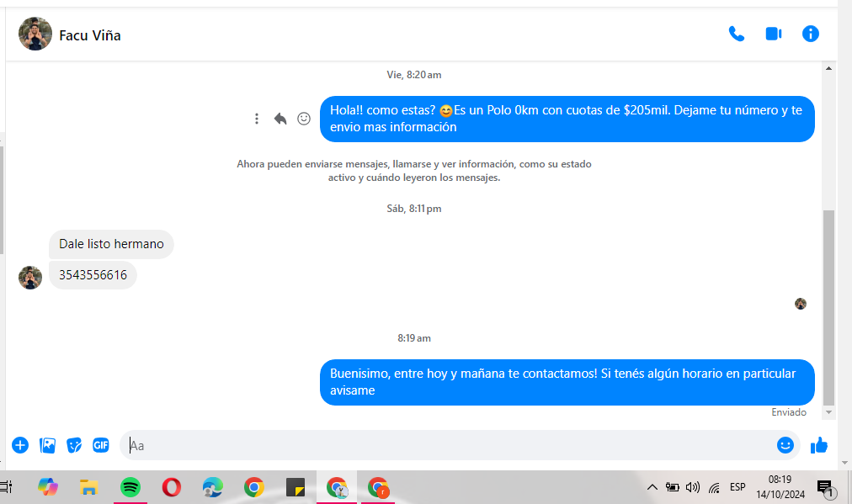This screenshot has width=852, height=504.
Task: Start a voice call with Facu Viña
Action: coord(737,34)
